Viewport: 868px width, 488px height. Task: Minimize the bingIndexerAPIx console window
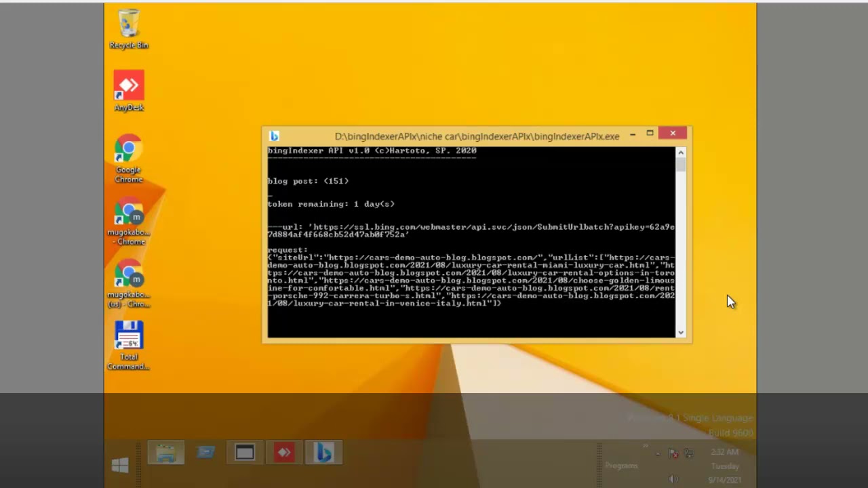click(633, 134)
